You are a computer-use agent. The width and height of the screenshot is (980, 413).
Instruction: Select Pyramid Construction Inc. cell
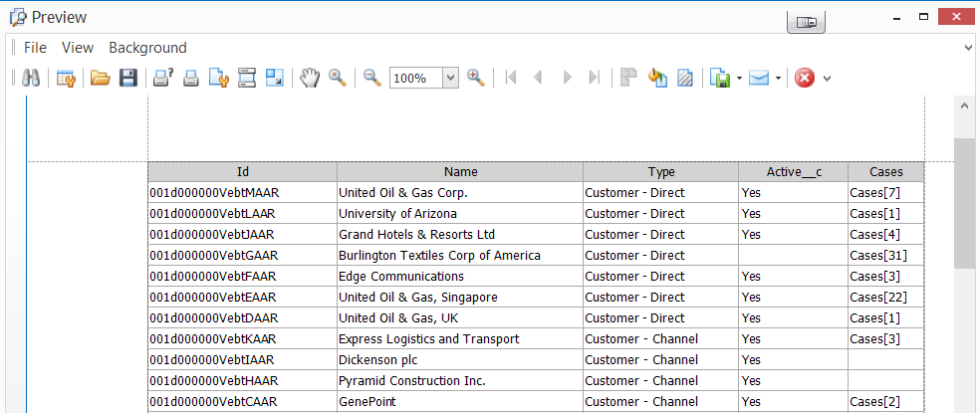click(x=461, y=380)
